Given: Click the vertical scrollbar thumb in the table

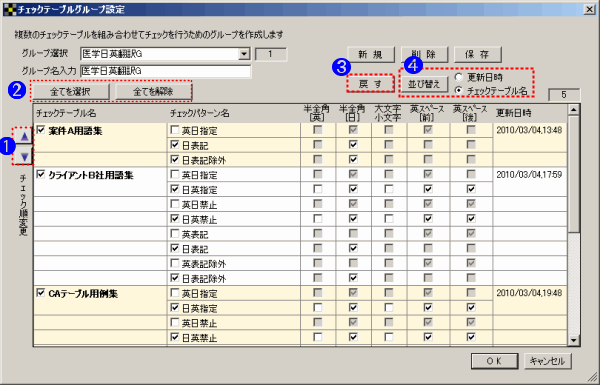Looking at the screenshot, I should pos(574,174).
